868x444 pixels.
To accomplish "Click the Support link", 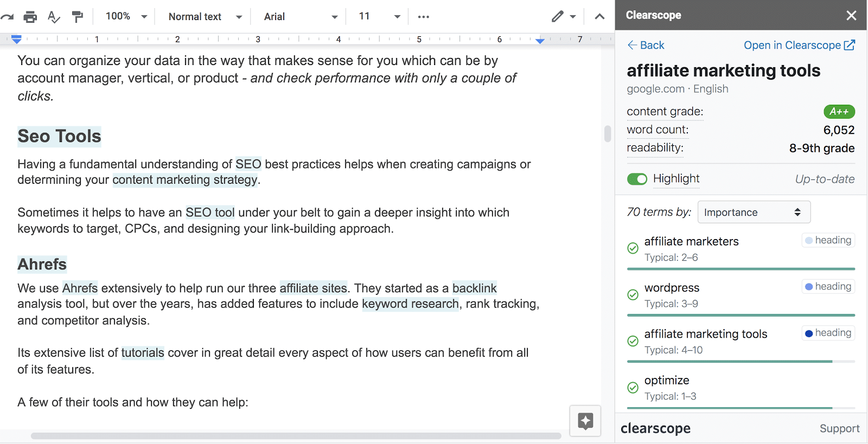I will [x=839, y=428].
